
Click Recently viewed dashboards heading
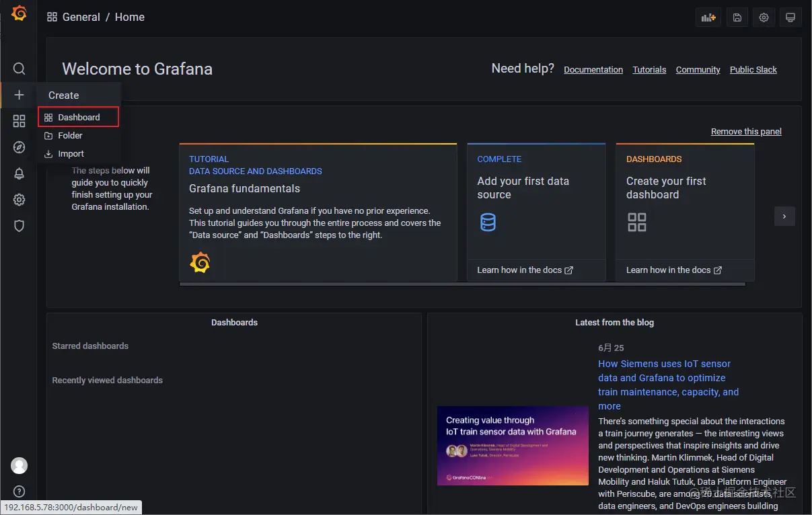(108, 380)
